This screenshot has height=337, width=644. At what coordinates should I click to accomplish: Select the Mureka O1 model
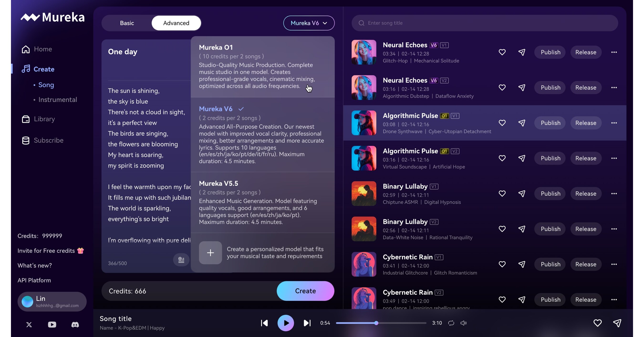coord(263,66)
